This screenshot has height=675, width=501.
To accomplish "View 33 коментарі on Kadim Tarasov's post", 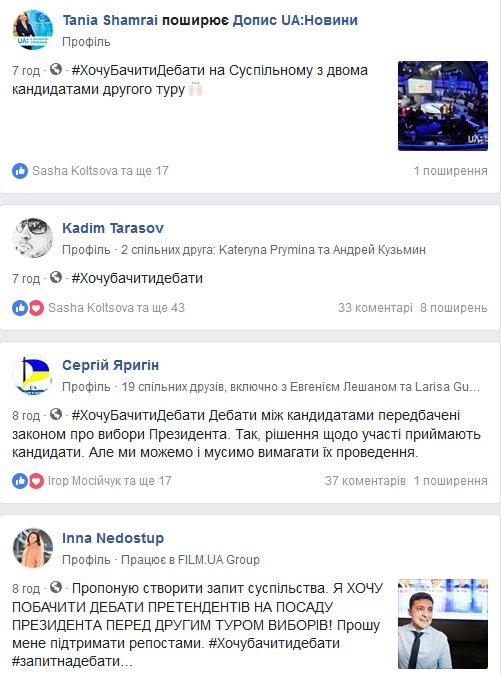I will (x=375, y=308).
